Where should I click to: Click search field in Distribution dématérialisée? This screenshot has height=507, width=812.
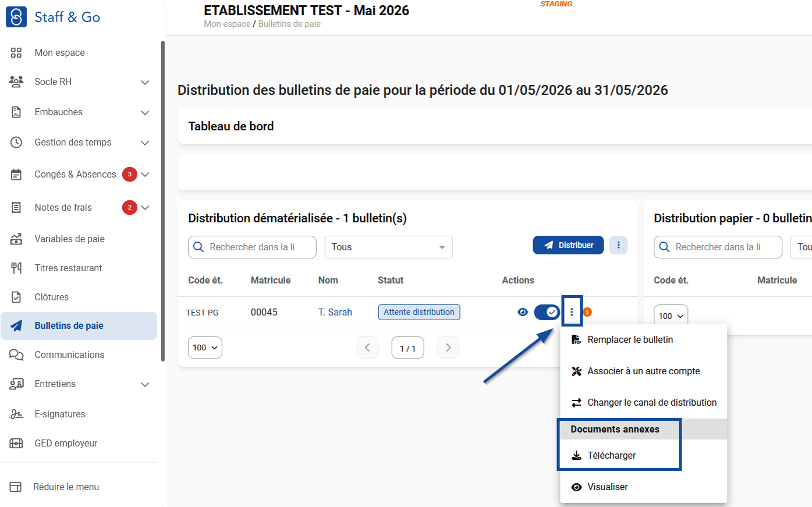point(252,247)
